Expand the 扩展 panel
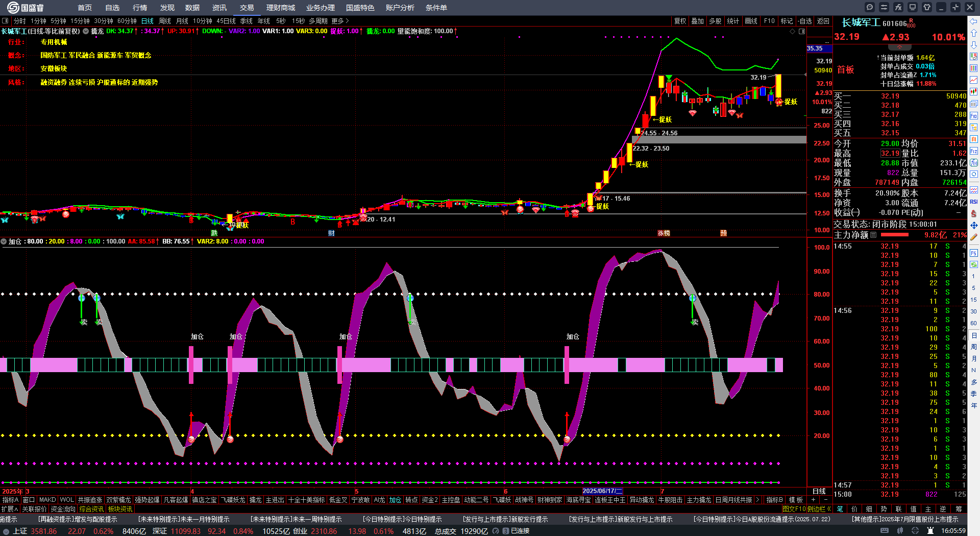This screenshot has width=980, height=536. pyautogui.click(x=10, y=508)
